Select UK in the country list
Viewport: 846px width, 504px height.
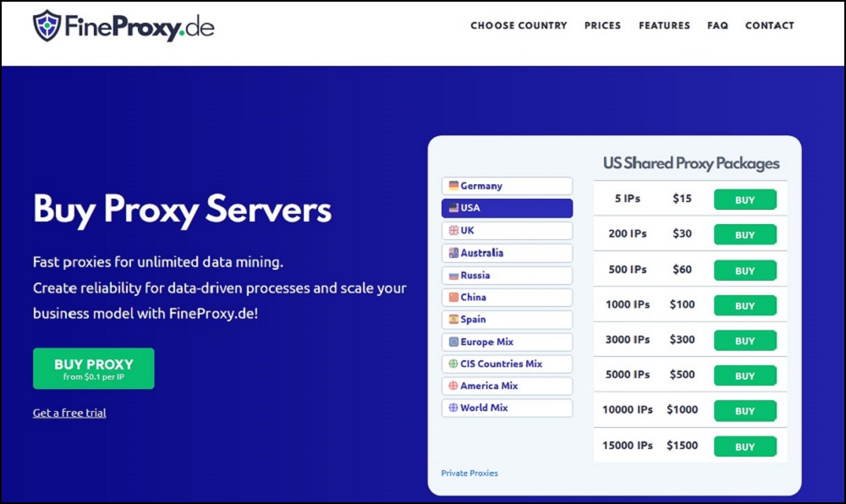(507, 230)
